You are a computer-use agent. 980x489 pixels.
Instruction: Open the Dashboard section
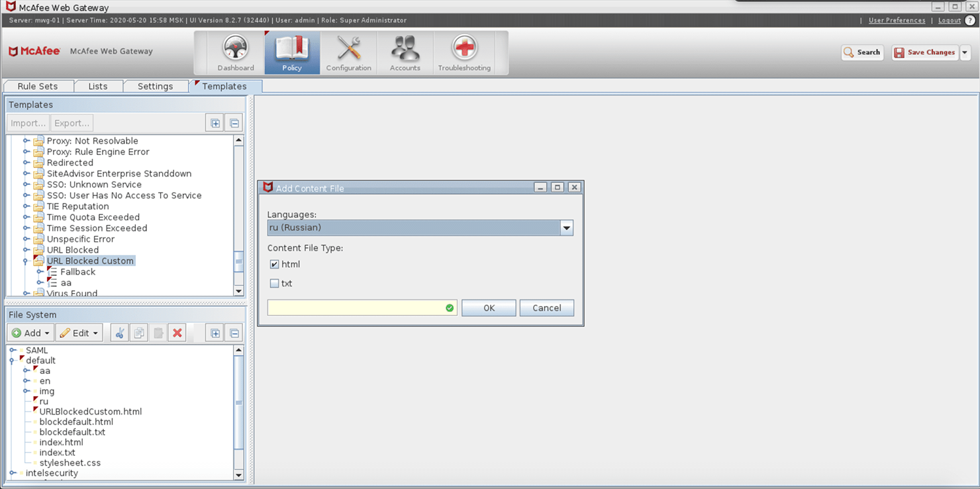click(x=236, y=52)
